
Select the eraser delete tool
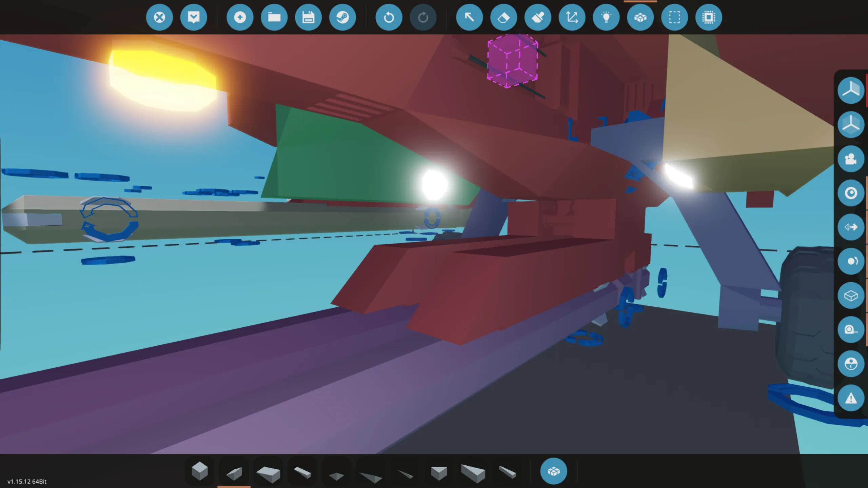pyautogui.click(x=504, y=17)
